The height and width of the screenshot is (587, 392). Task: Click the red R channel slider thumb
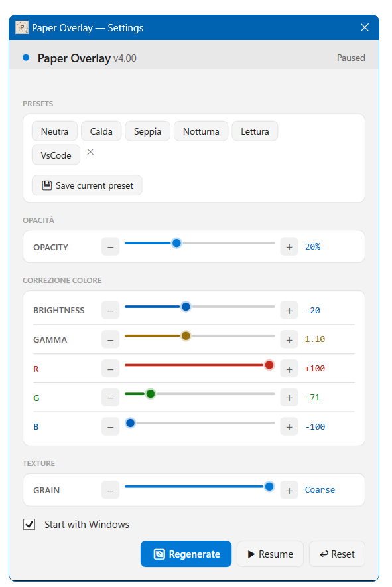[x=269, y=365]
